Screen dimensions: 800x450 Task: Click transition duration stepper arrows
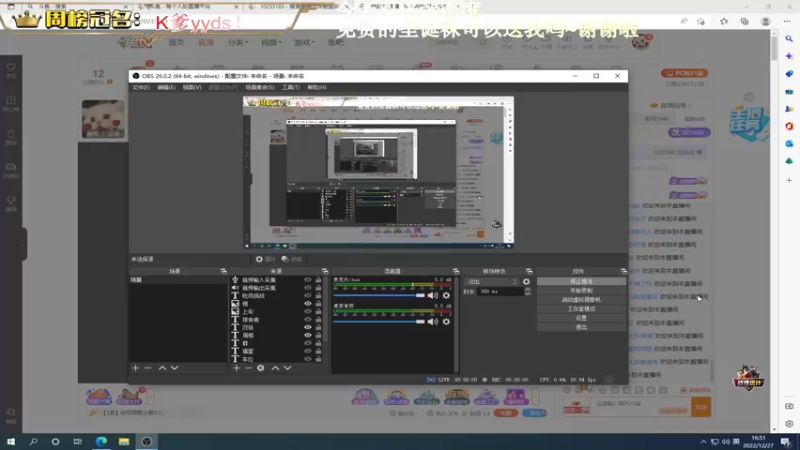pos(528,291)
